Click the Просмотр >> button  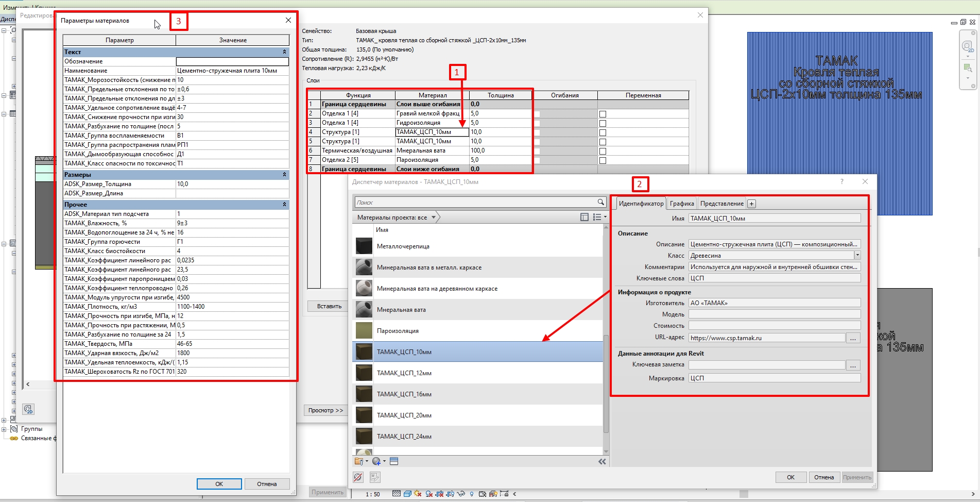(325, 410)
